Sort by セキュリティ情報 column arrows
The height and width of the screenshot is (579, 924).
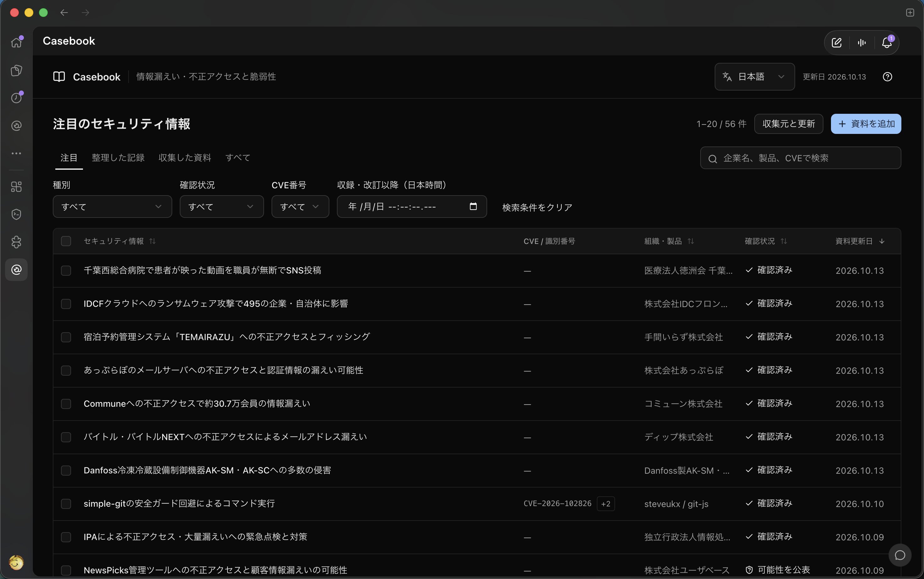pyautogui.click(x=152, y=241)
